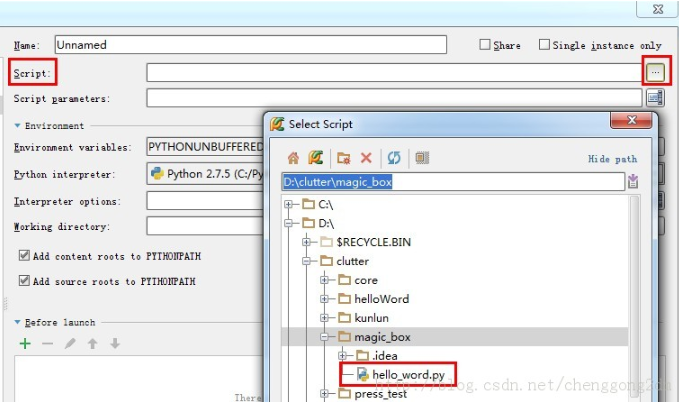Jump to project directory via PyCharm icon

[316, 158]
